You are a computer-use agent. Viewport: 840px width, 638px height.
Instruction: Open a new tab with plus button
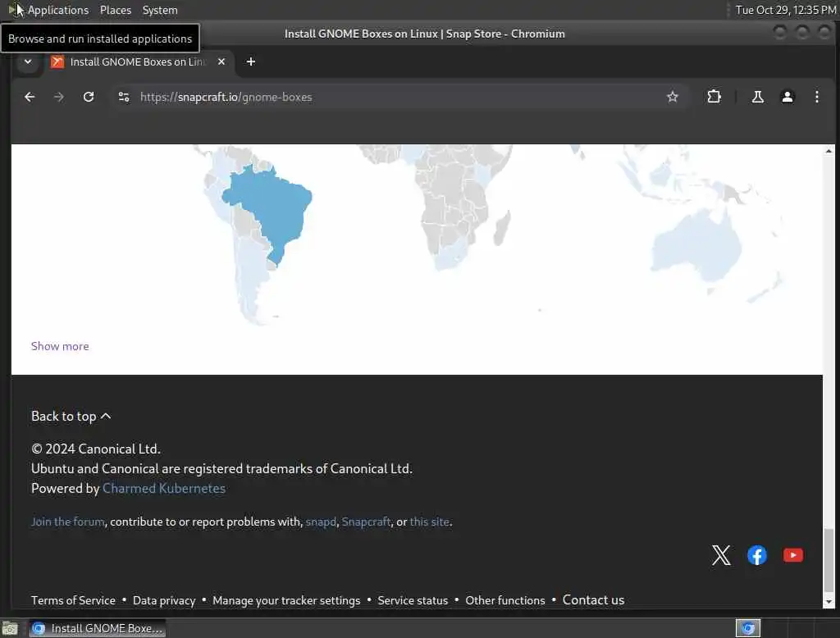click(251, 62)
